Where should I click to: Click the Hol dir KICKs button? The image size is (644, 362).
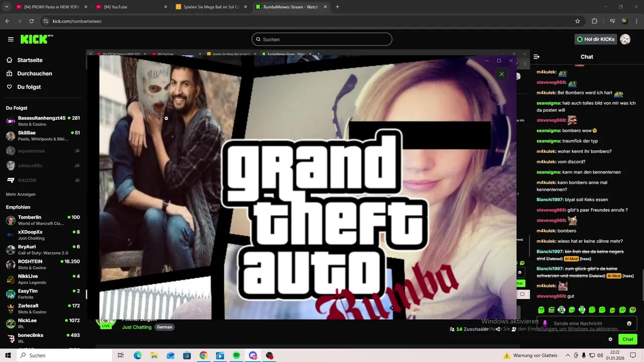[x=596, y=39]
